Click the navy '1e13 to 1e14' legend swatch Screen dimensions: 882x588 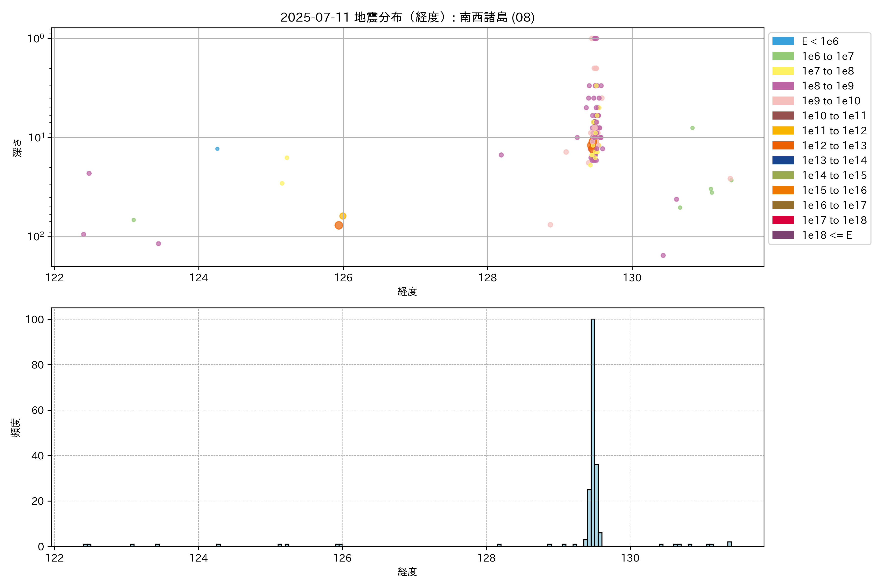pos(783,160)
